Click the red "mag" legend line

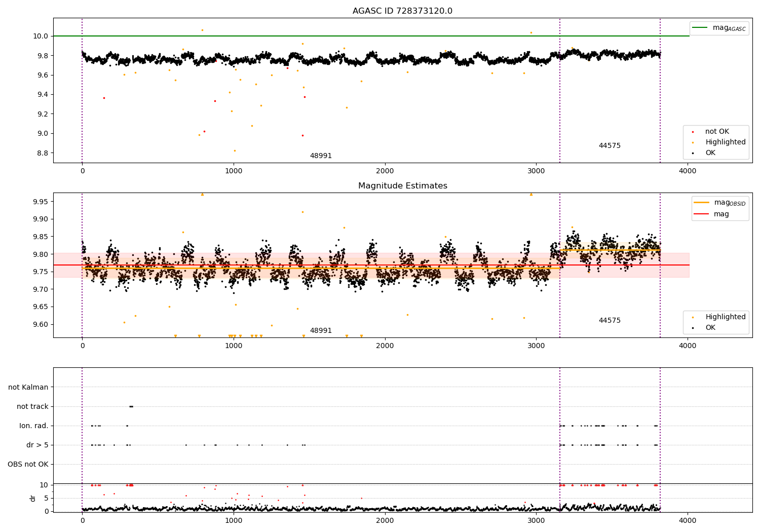(702, 214)
